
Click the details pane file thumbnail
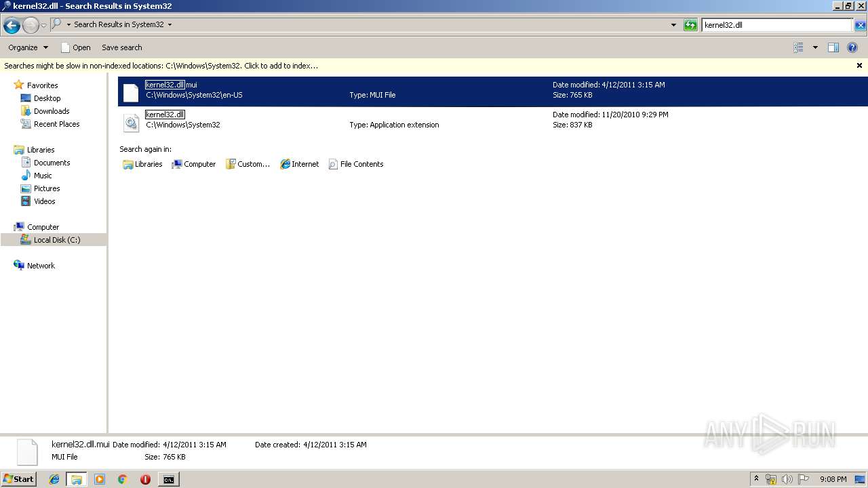pyautogui.click(x=27, y=452)
